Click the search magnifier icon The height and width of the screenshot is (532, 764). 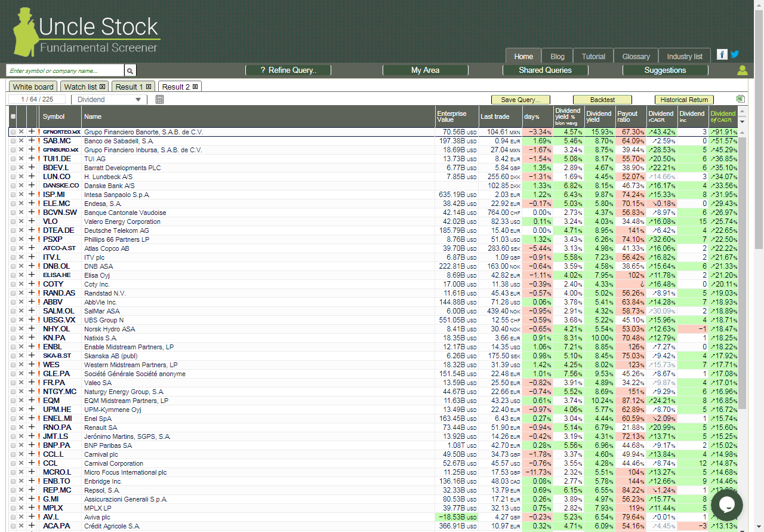130,70
